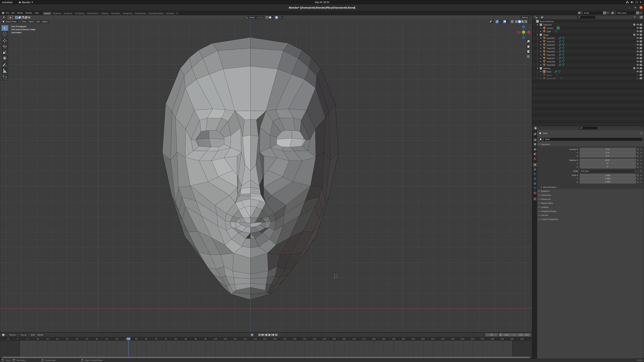644x362 pixels.
Task: Collapse the Transform panel
Action: tap(545, 144)
